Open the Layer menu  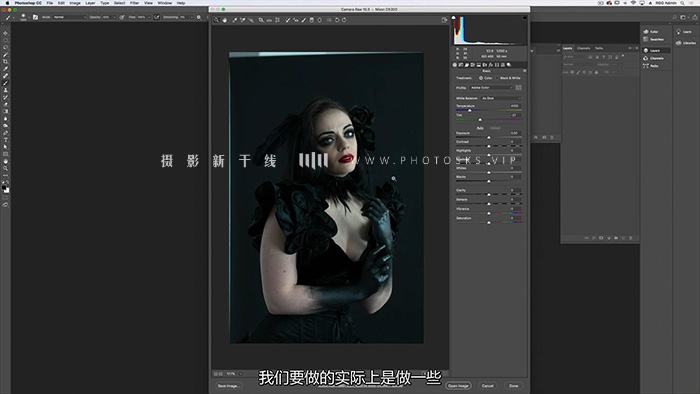tap(90, 3)
